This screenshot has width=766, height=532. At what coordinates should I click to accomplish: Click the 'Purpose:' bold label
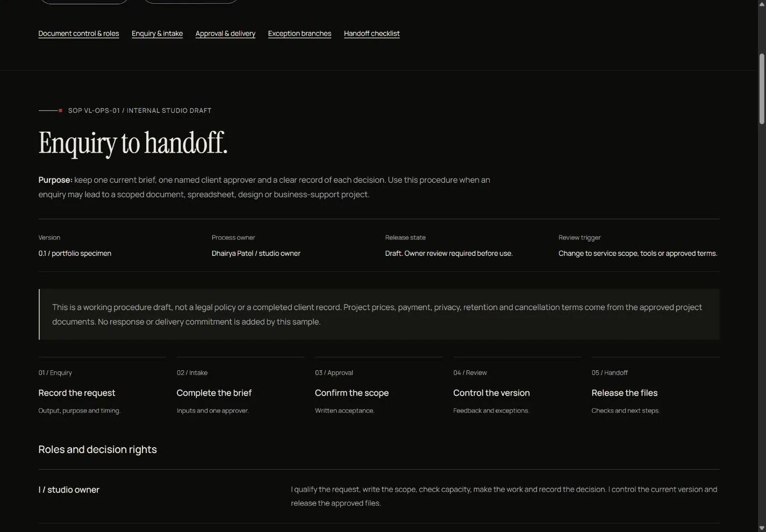pos(55,180)
